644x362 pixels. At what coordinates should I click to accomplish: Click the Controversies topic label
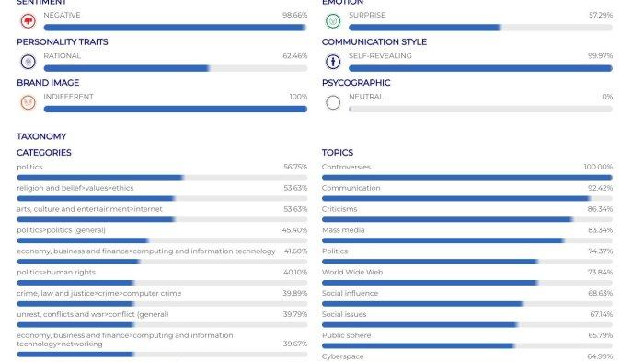tap(346, 167)
